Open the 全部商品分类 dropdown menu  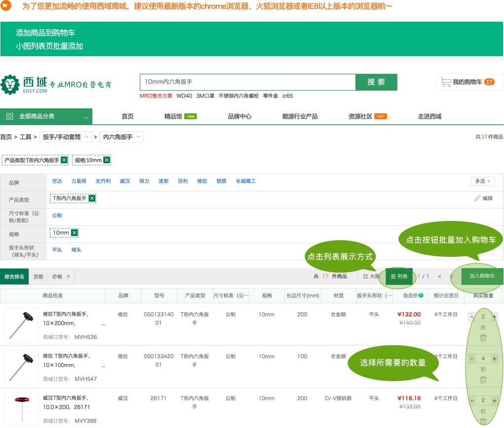pyautogui.click(x=46, y=117)
